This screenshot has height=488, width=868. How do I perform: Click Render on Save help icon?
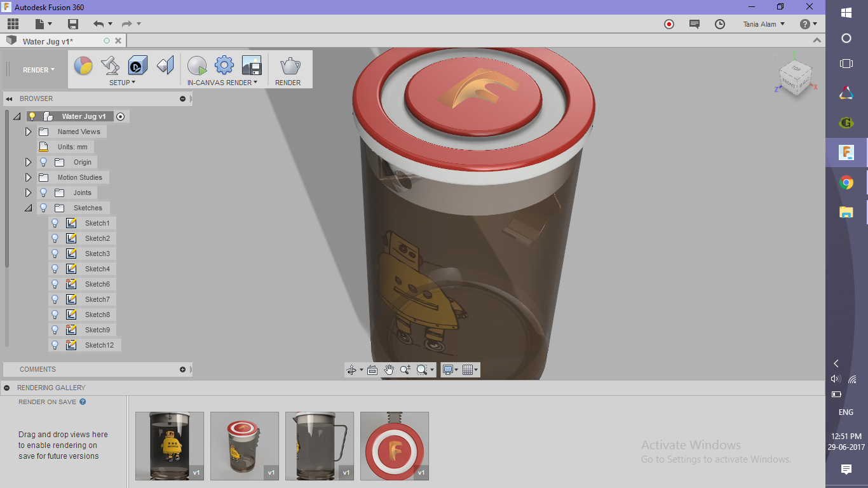pos(83,402)
